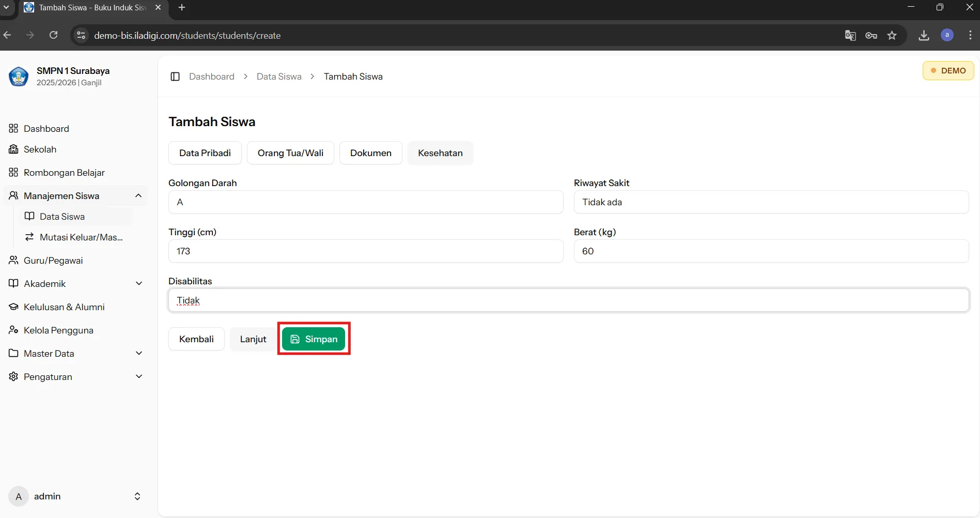The image size is (980, 518).
Task: Click the admin avatar letter A
Action: tap(19, 496)
